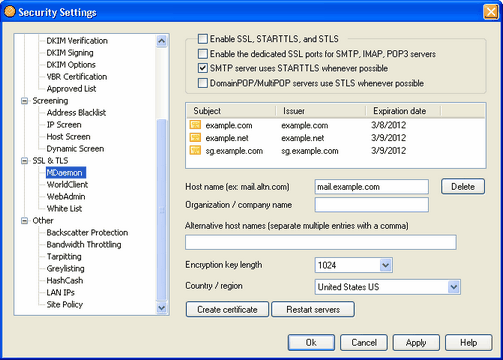This screenshot has height=360, width=503.
Task: Click the example.net certificate icon
Action: [195, 137]
